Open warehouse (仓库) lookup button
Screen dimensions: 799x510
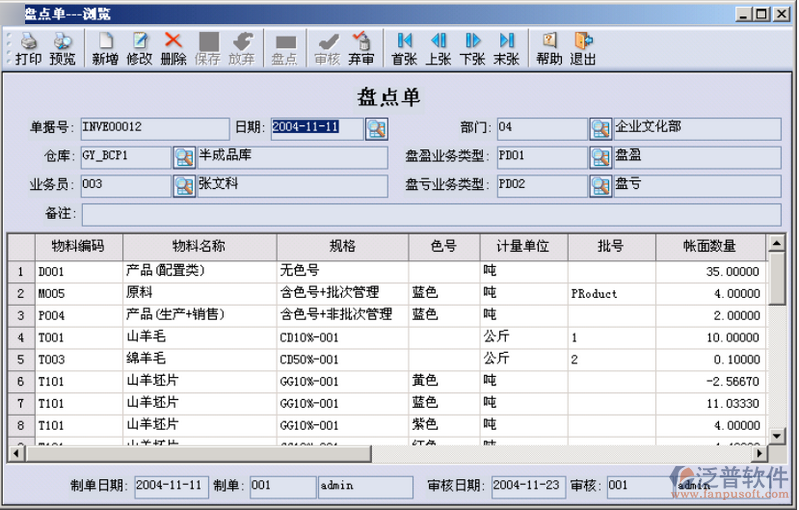pos(184,157)
